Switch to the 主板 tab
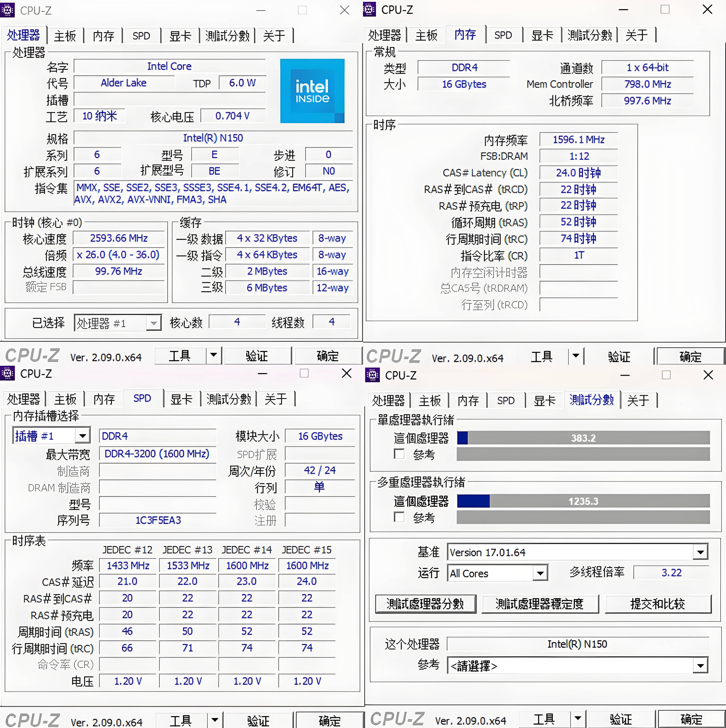The height and width of the screenshot is (728, 726). point(65,35)
